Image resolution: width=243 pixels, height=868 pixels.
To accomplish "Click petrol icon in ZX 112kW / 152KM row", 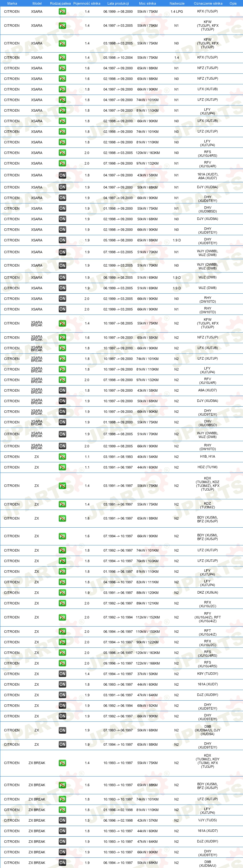I will tap(62, 617).
